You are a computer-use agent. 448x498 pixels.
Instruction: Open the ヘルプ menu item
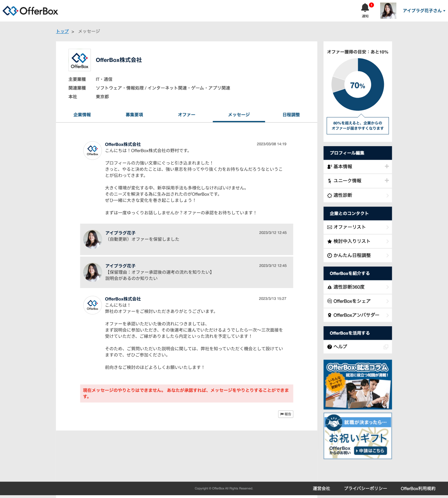[358, 347]
